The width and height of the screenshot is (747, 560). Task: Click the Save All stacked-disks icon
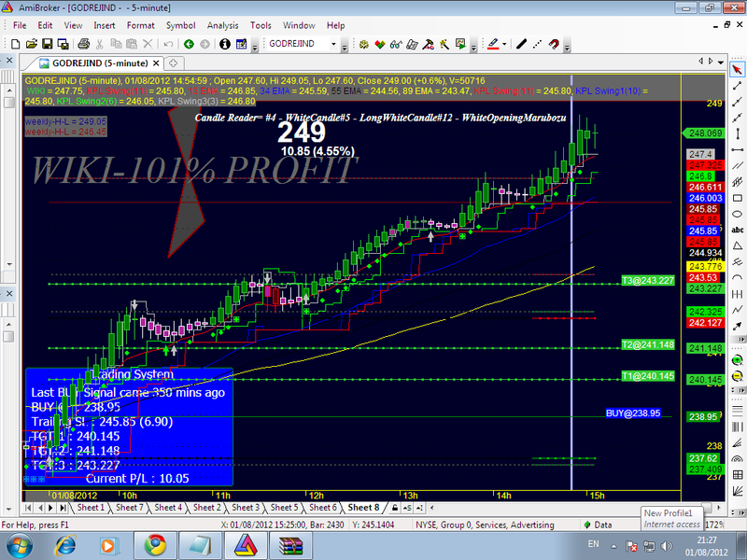click(63, 44)
